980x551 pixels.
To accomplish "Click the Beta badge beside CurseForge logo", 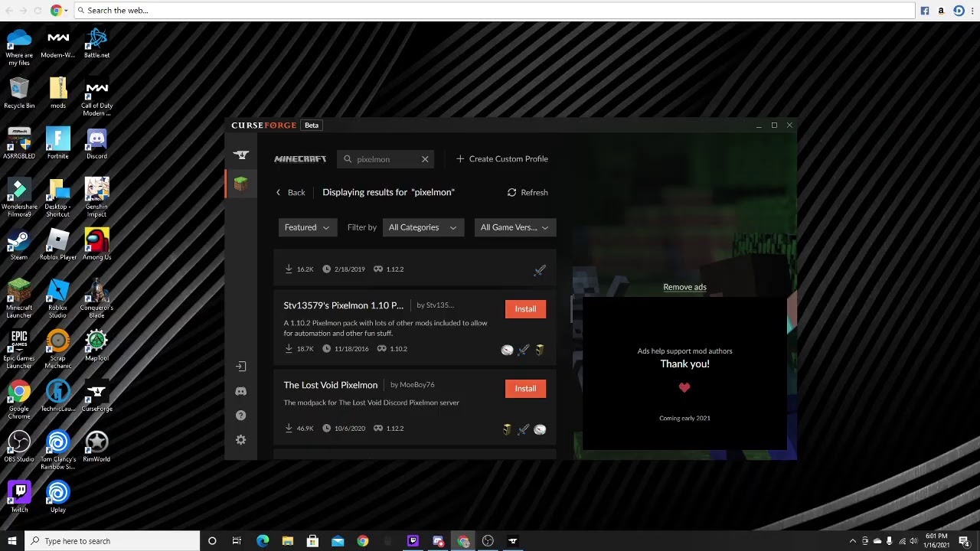I will 311,126.
